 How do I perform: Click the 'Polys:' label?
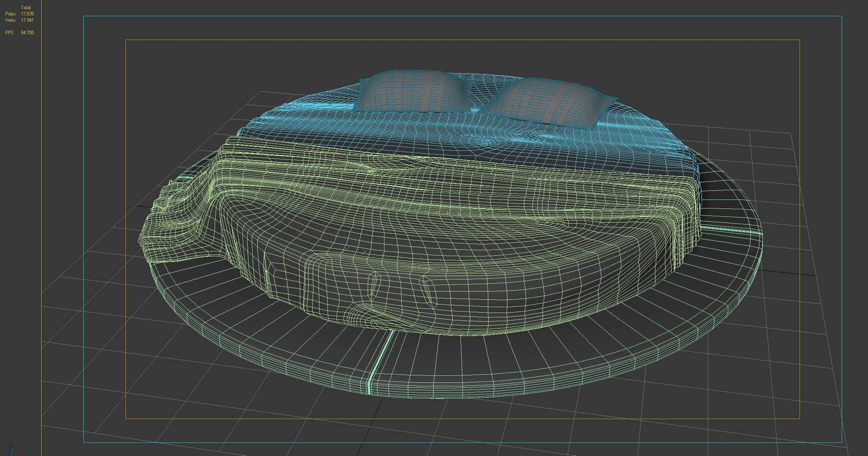(x=10, y=14)
